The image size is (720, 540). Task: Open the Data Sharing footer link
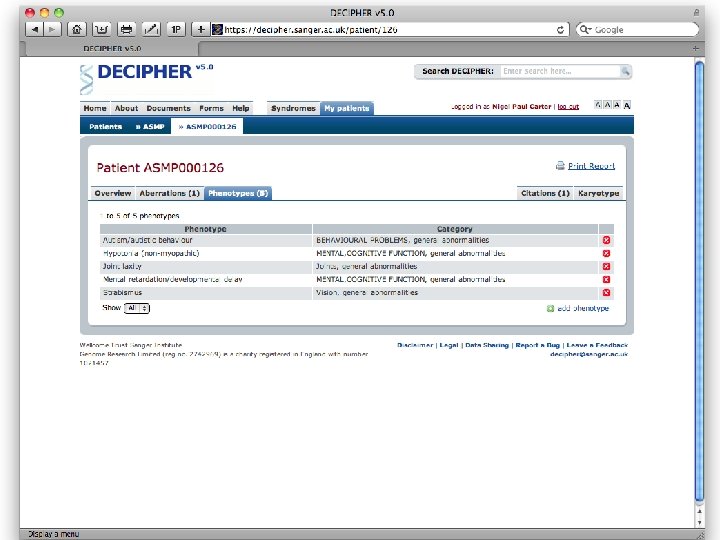coord(487,345)
